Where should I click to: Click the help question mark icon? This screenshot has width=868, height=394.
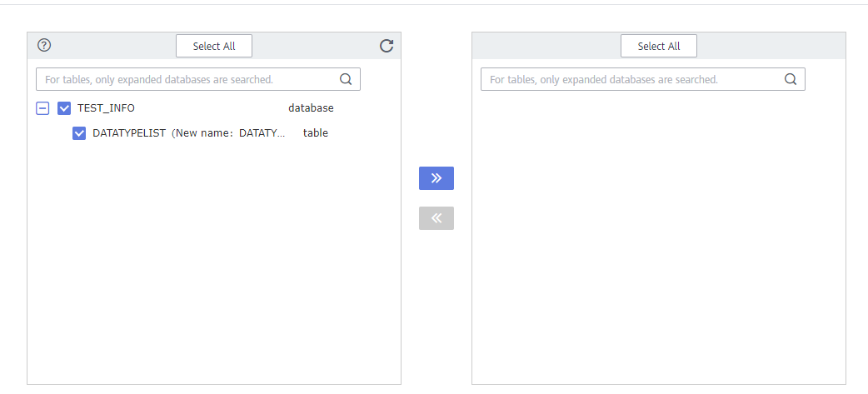pos(45,46)
